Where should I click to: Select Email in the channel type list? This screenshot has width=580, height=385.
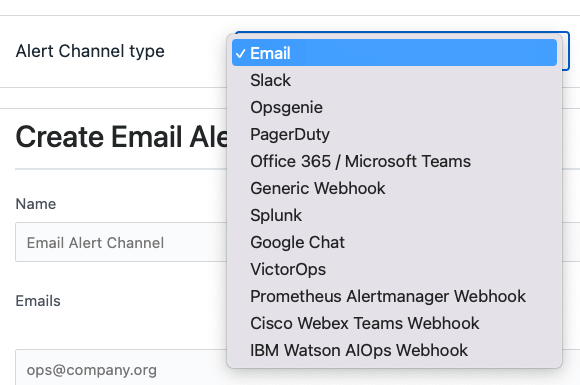[394, 53]
